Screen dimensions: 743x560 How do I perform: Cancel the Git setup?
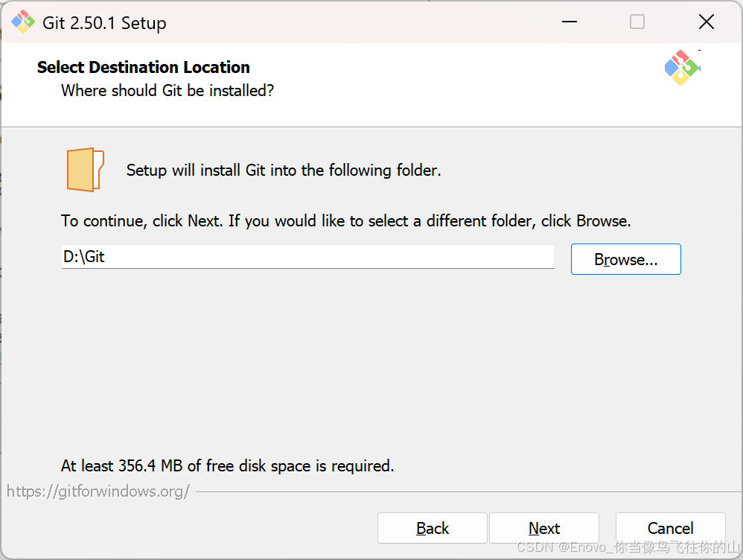coord(671,528)
